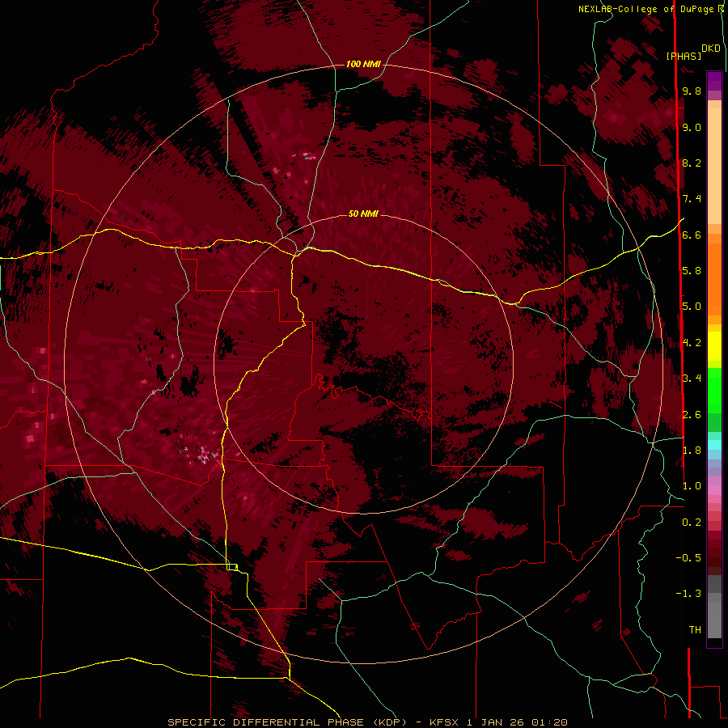Screen dimensions: 728x728
Task: Click the NEXLAB-College of DuPage label
Action: 648,9
